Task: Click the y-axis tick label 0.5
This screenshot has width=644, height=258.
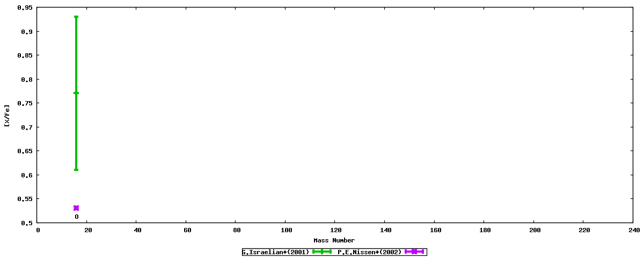Action: (x=26, y=223)
